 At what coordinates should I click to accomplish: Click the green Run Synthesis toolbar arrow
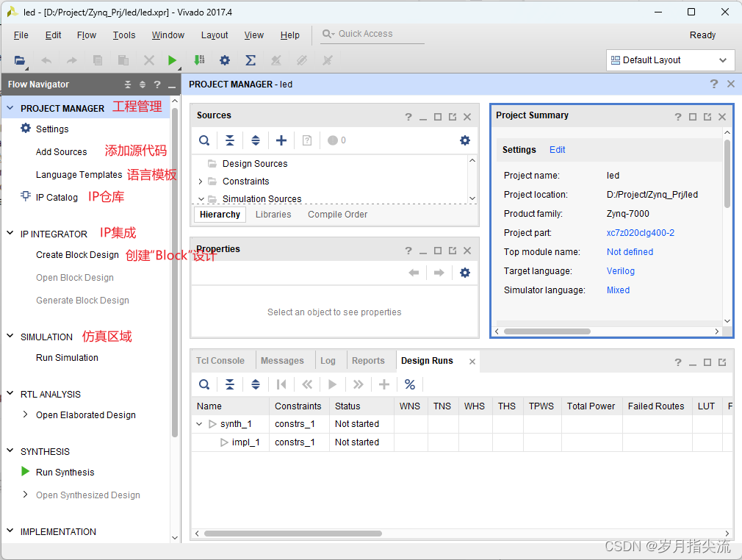coord(172,60)
